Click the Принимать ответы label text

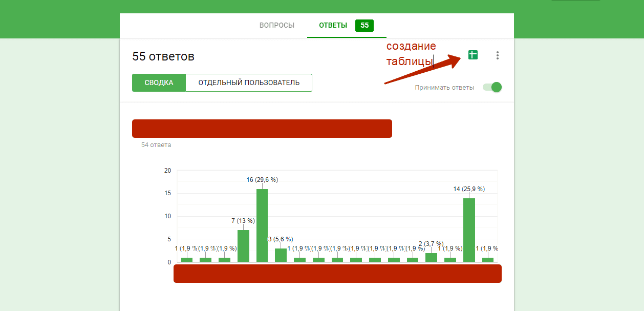point(444,88)
